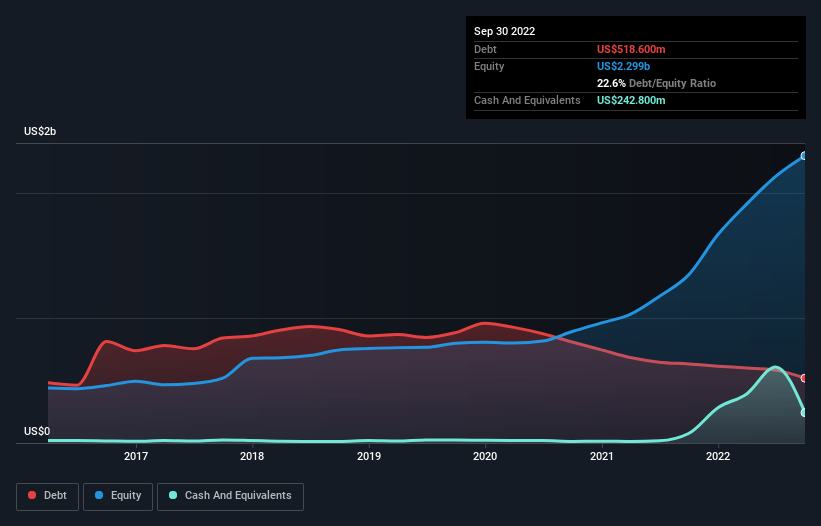Click the Equity label in tooltip
The width and height of the screenshot is (821, 526).
(489, 66)
